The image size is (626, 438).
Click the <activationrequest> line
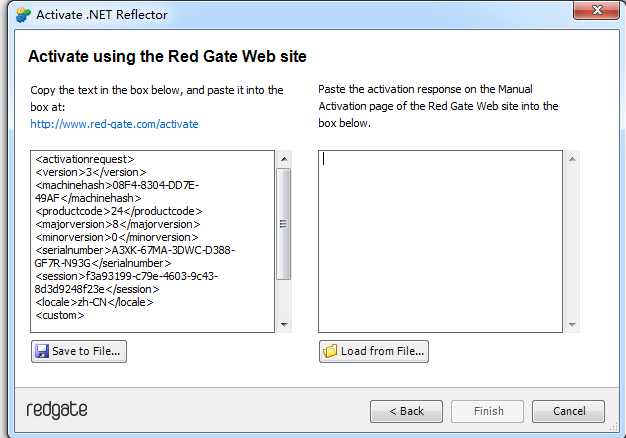pyautogui.click(x=85, y=159)
